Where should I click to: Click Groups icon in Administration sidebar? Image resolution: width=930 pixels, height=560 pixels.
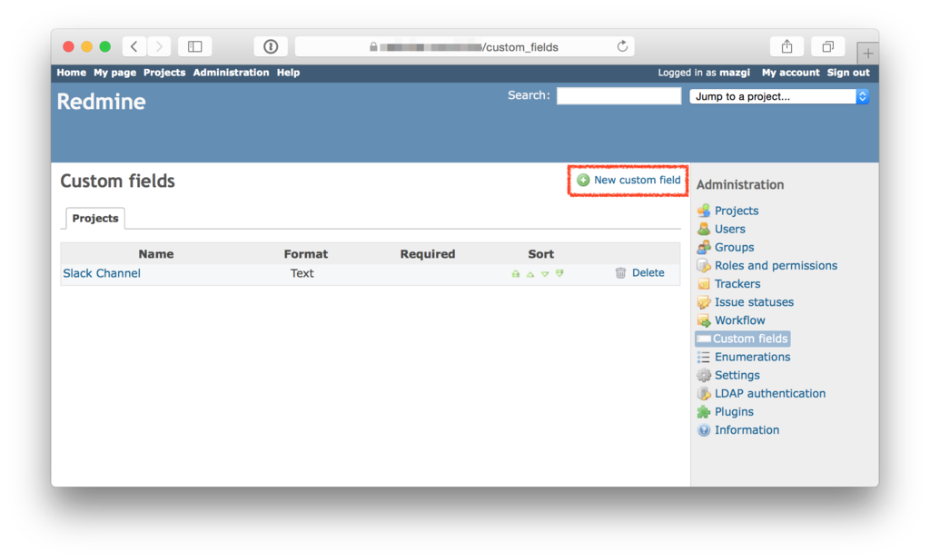[x=704, y=247]
